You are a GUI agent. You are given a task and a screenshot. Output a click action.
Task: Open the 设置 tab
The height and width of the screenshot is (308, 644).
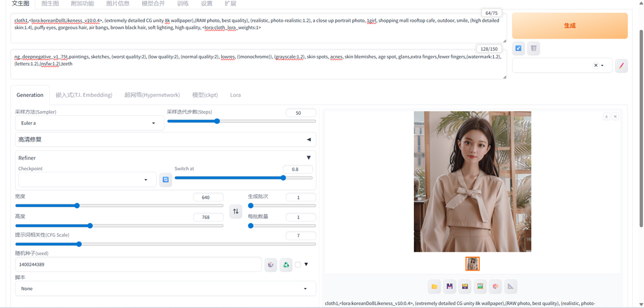click(x=207, y=4)
